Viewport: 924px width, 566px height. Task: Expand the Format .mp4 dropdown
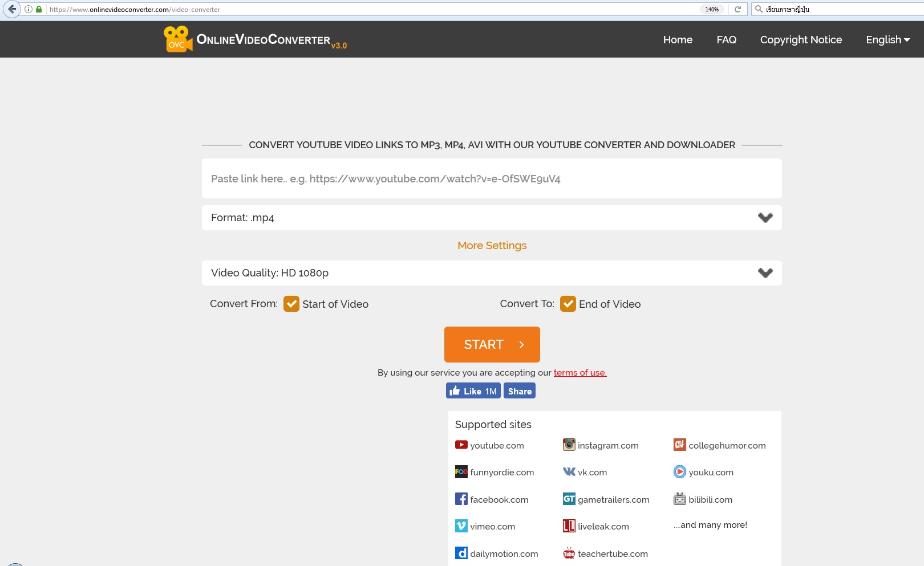pyautogui.click(x=492, y=218)
